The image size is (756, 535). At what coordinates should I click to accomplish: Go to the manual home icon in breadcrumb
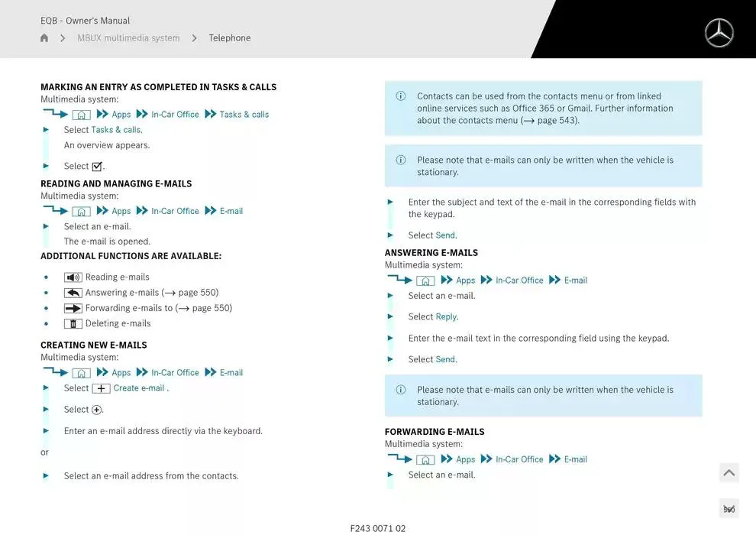[x=44, y=38]
